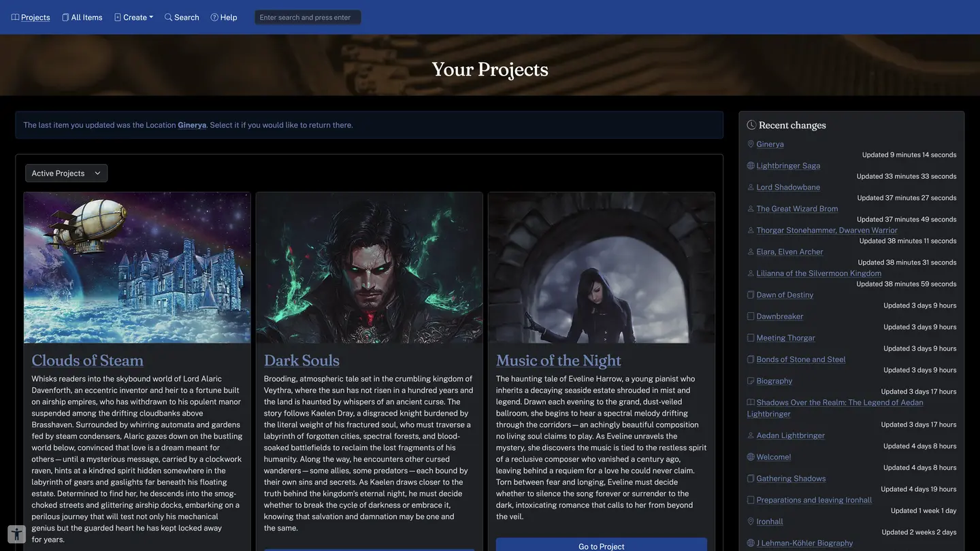Click the book icon next to Projects
Image resolution: width=980 pixels, height=551 pixels.
[x=14, y=17]
